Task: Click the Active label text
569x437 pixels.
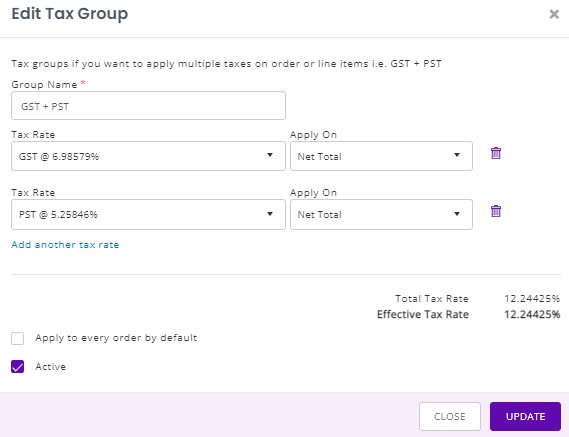Action: 50,367
